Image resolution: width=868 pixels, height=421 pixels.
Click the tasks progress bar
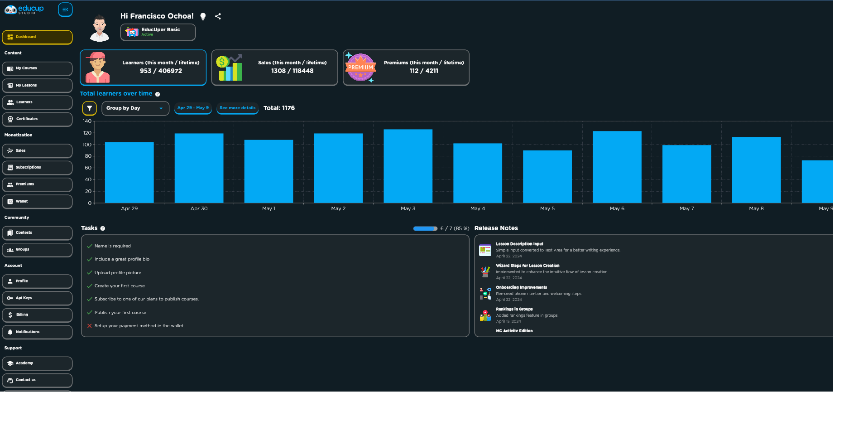click(x=425, y=228)
